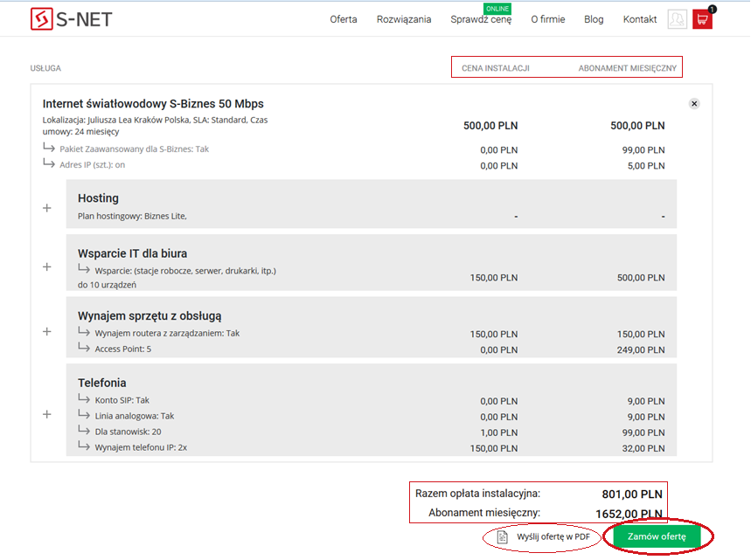Image resolution: width=751 pixels, height=560 pixels.
Task: Click the Razem opłata instalacyjna label
Action: coord(477,494)
